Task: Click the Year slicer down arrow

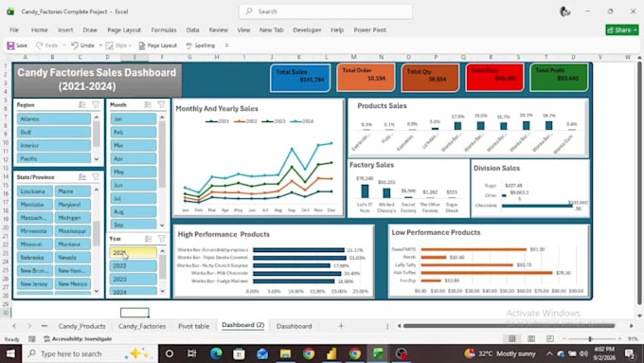Action: pos(163,291)
